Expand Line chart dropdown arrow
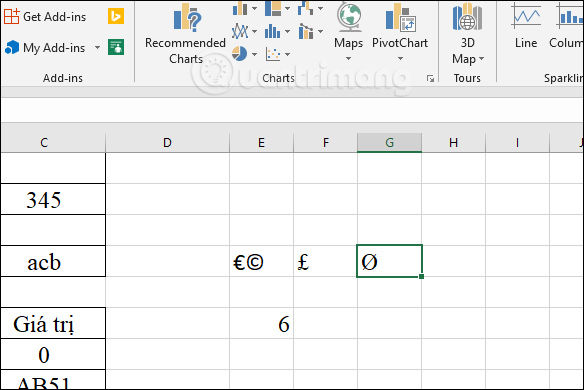Image resolution: width=584 pixels, height=390 pixels. 254,31
